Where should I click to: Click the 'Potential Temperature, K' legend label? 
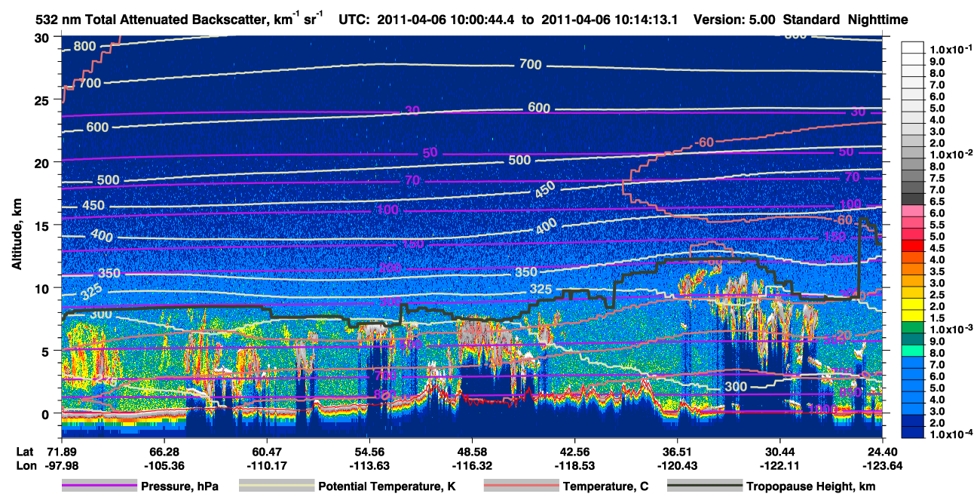coord(387,486)
